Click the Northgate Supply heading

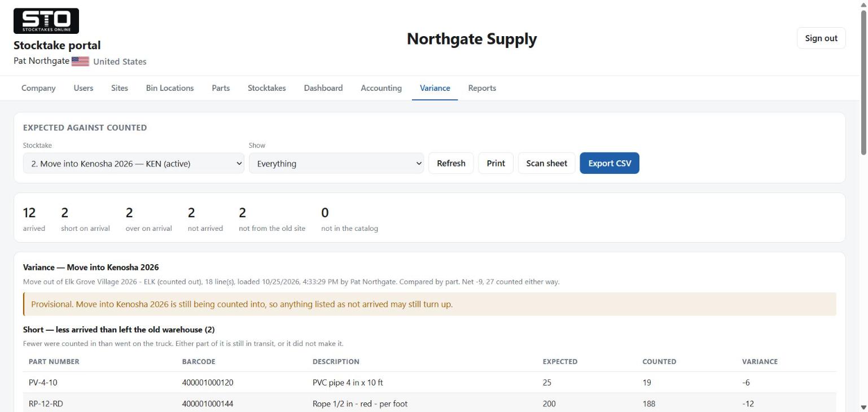click(472, 39)
